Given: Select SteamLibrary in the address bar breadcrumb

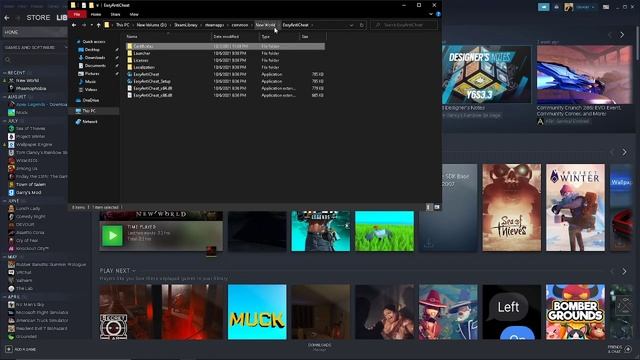Looking at the screenshot, I should click(186, 25).
